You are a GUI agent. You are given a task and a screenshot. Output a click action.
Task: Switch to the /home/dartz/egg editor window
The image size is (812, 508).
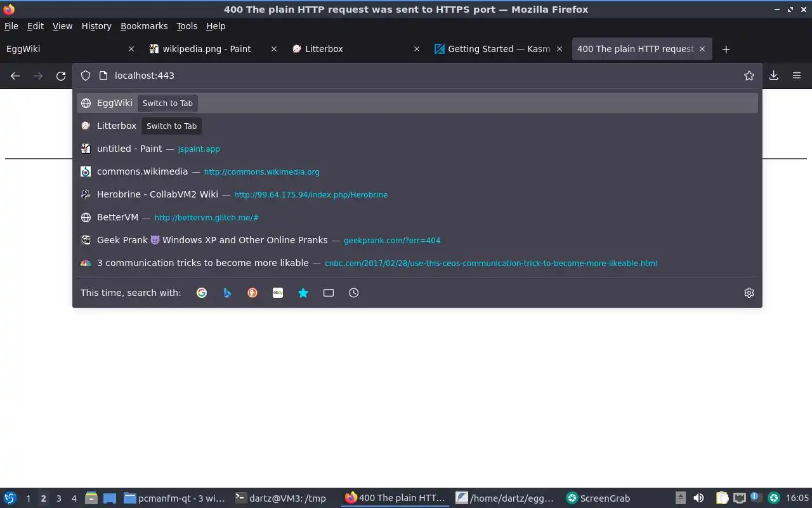[x=506, y=498]
